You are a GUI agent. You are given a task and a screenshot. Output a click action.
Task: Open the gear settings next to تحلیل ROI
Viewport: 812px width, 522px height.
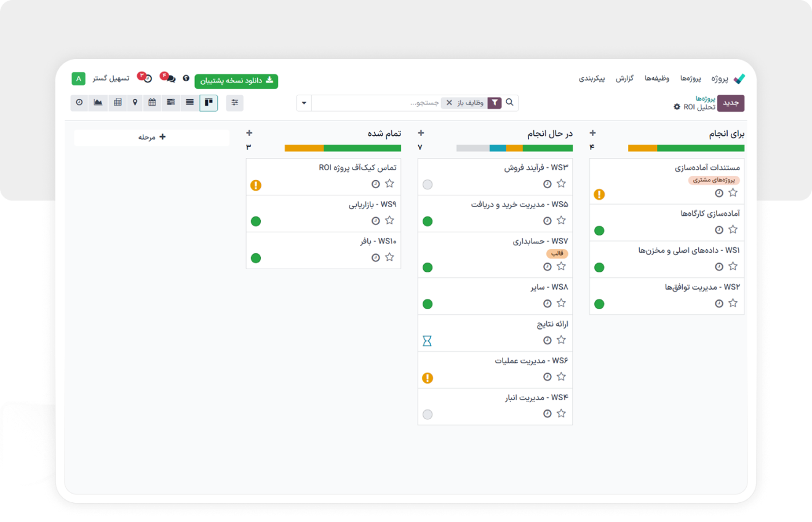677,107
